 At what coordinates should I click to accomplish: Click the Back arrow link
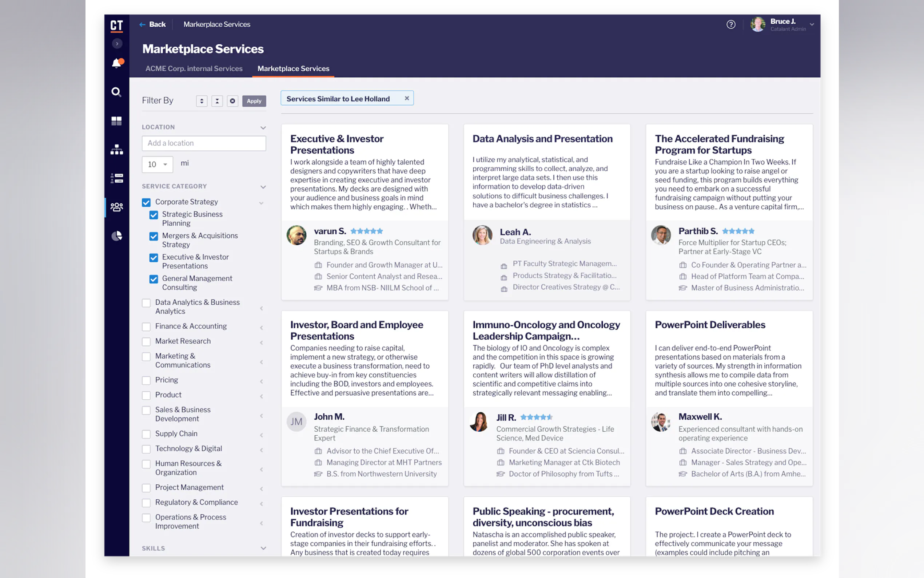point(152,24)
